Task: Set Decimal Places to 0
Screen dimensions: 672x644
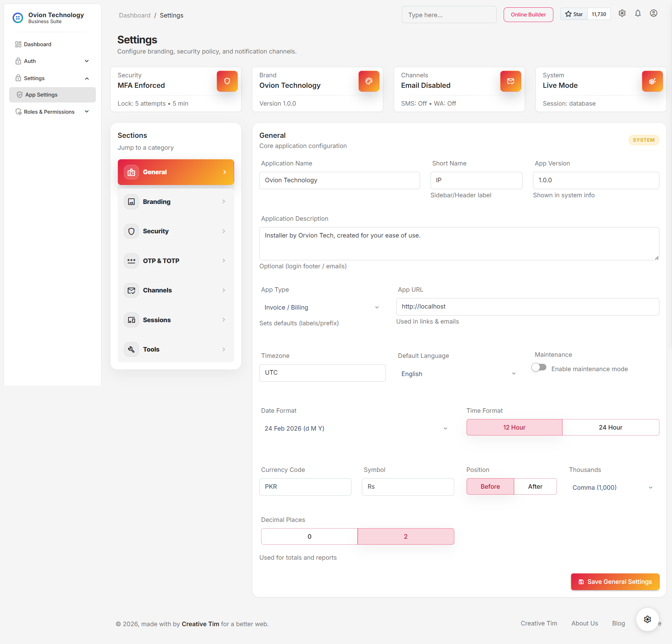Action: point(309,536)
